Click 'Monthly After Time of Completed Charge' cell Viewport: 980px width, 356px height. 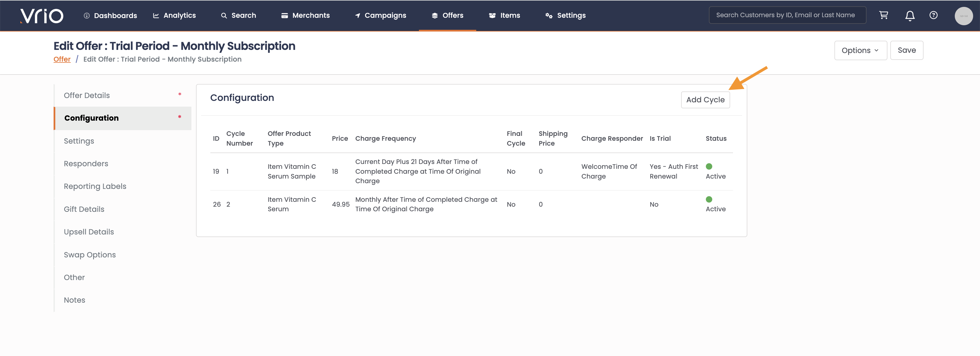coord(426,204)
